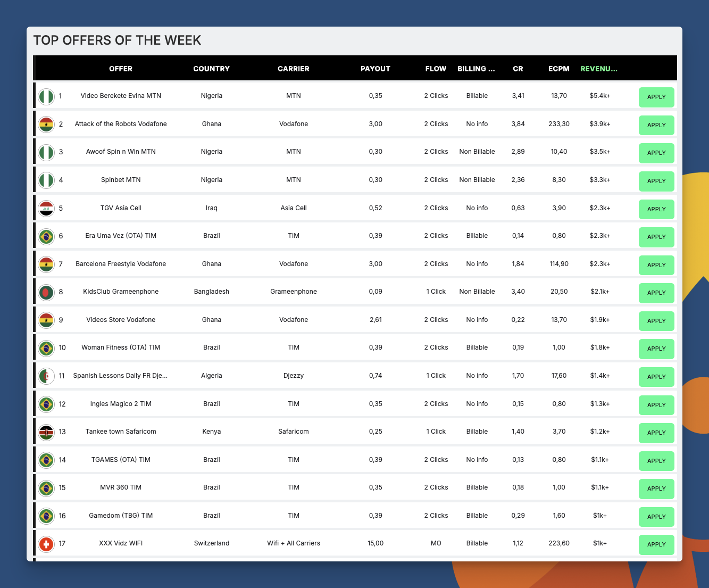Click the offer name KidsClub Grameenphone
Screen dimensions: 709x588
pyautogui.click(x=121, y=292)
